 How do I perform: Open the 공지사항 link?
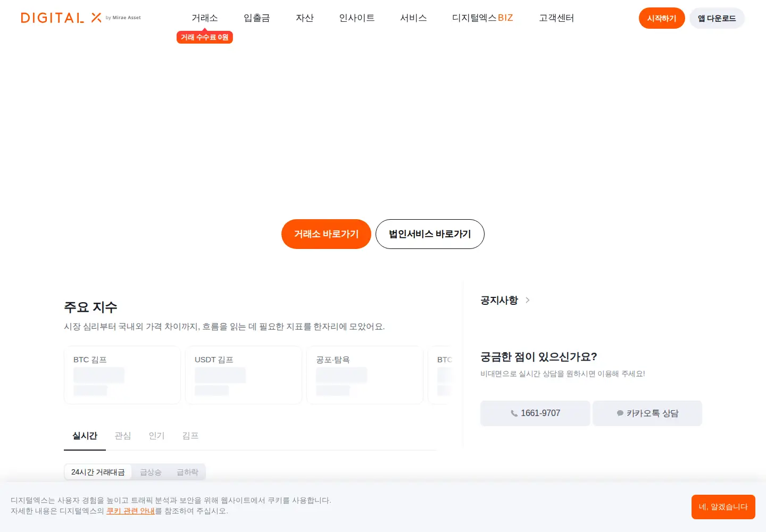[499, 300]
